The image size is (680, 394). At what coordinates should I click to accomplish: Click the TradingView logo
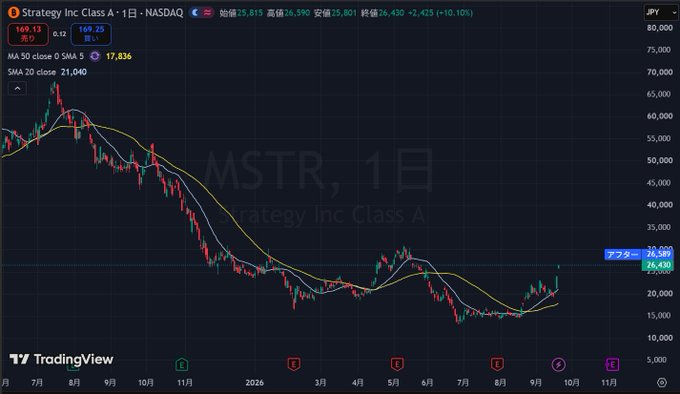pos(61,359)
